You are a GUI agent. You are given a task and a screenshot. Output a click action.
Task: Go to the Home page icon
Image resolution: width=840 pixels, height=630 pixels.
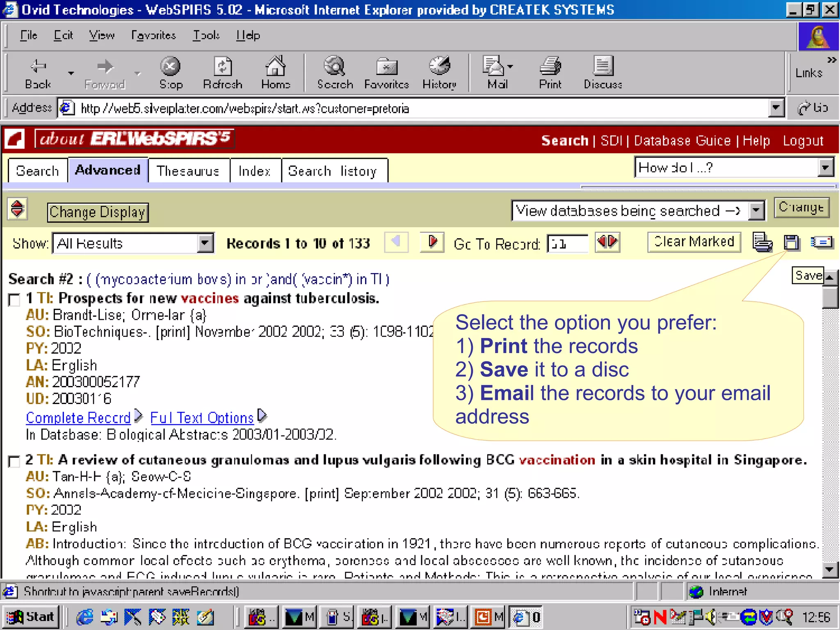[275, 66]
